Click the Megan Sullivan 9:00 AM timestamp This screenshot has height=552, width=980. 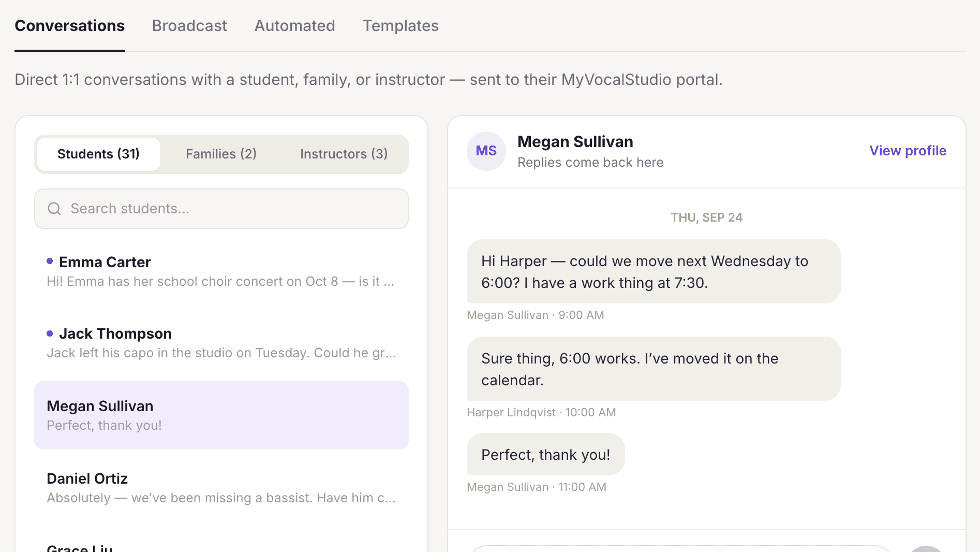point(535,315)
